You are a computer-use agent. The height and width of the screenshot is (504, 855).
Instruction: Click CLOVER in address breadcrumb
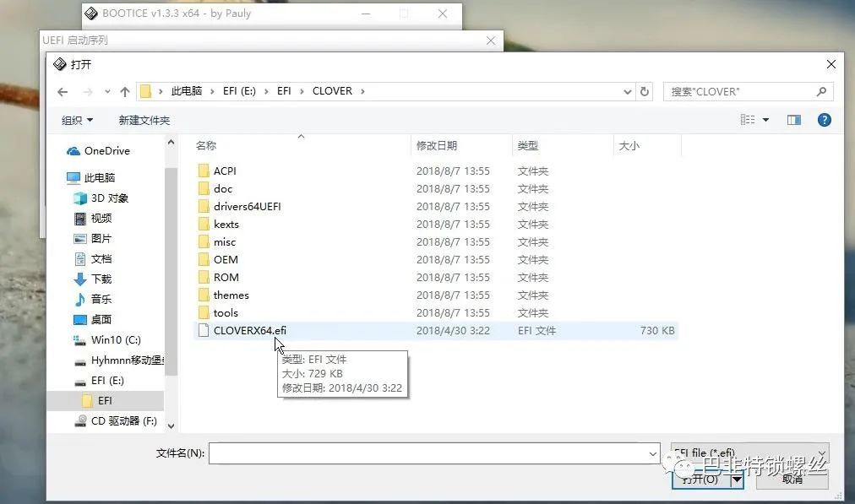[332, 91]
